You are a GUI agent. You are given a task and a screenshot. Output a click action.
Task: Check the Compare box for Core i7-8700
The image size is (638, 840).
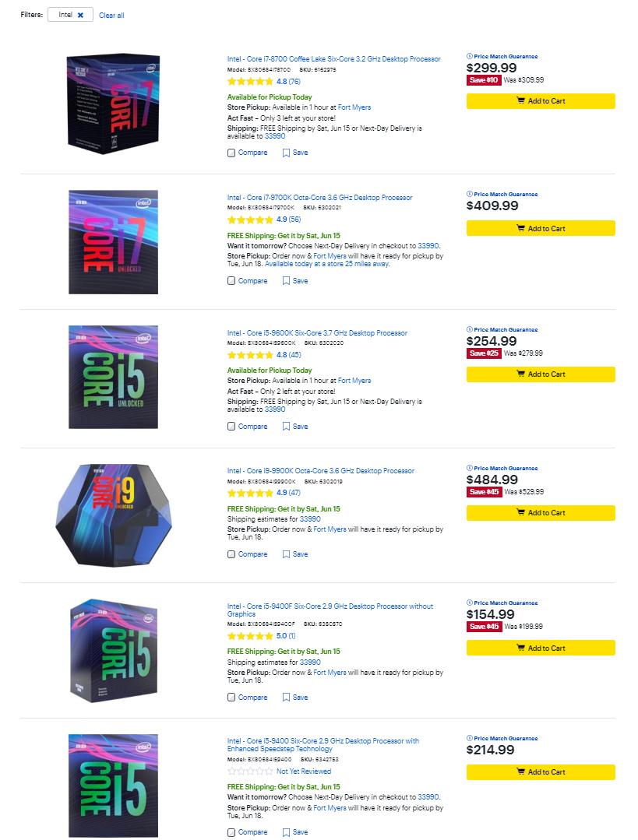click(x=231, y=153)
